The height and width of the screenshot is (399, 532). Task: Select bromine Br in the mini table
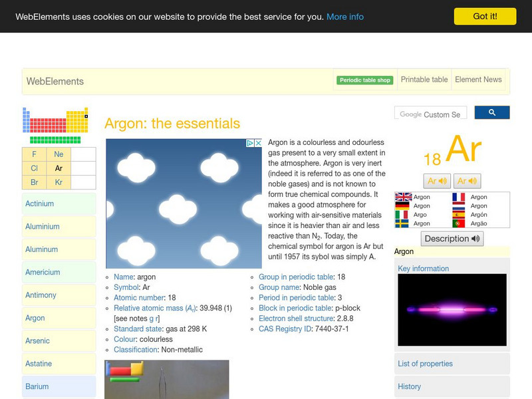(x=35, y=182)
